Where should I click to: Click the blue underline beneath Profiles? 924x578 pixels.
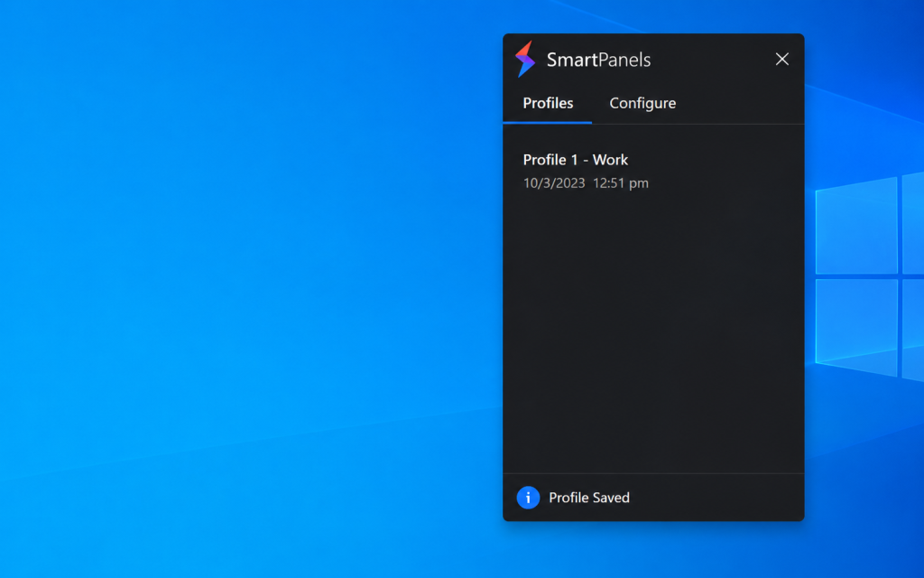click(548, 123)
